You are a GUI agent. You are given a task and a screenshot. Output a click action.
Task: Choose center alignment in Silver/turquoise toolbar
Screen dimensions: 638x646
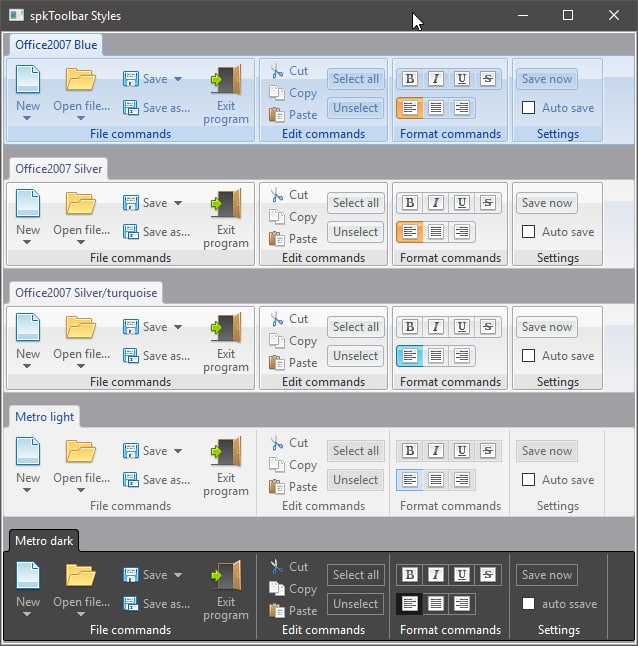tap(436, 356)
